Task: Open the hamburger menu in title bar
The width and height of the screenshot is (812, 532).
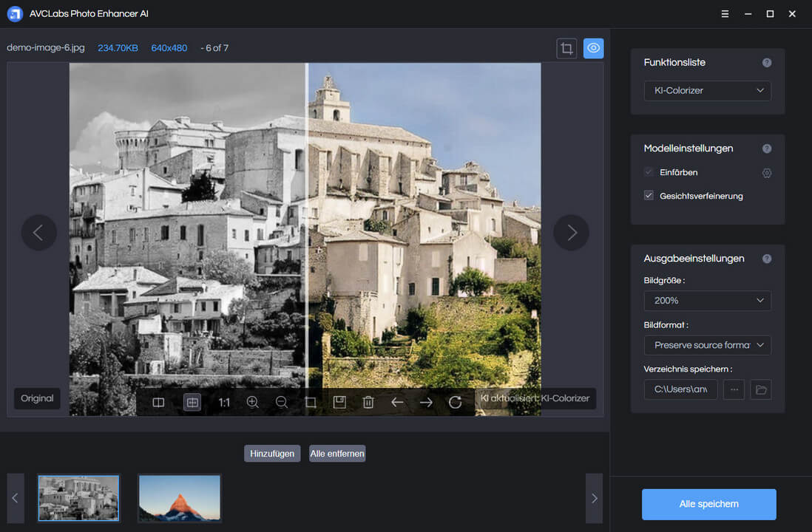Action: [x=725, y=14]
